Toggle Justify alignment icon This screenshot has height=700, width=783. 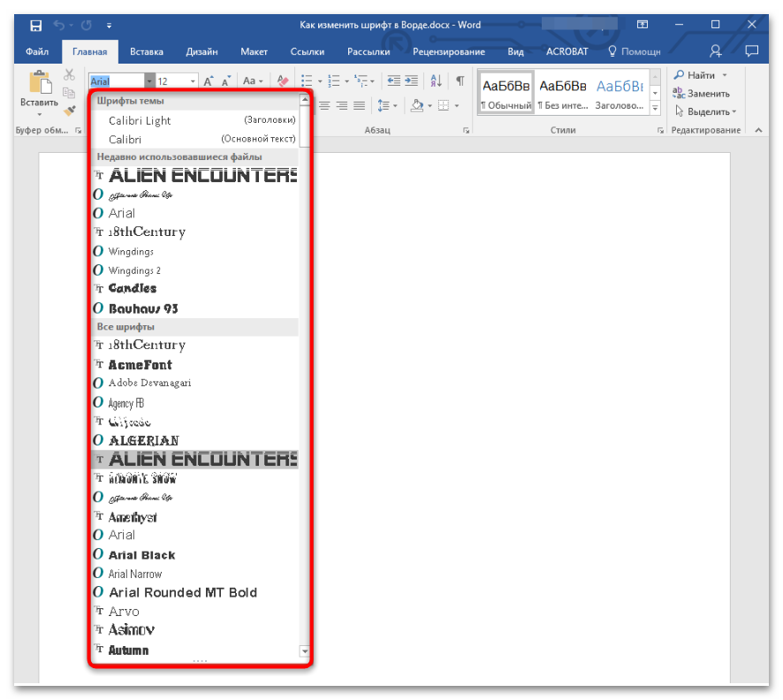tap(359, 106)
